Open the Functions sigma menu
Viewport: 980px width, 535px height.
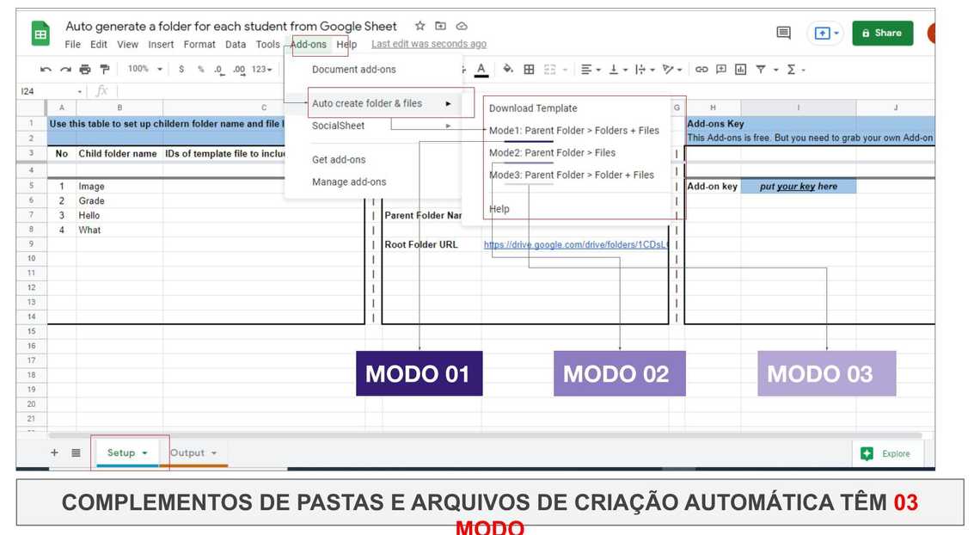[x=791, y=70]
